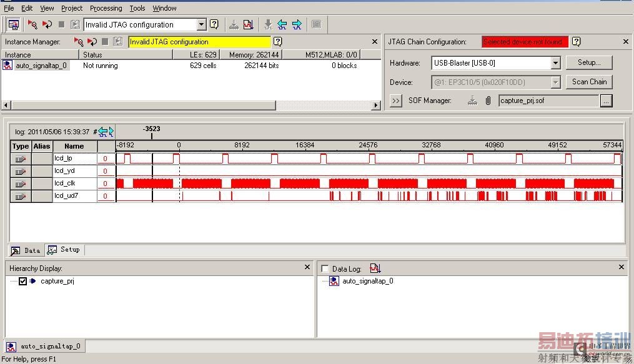Click help icon in JTAG Chain Configuration
The height and width of the screenshot is (364, 634).
click(577, 42)
